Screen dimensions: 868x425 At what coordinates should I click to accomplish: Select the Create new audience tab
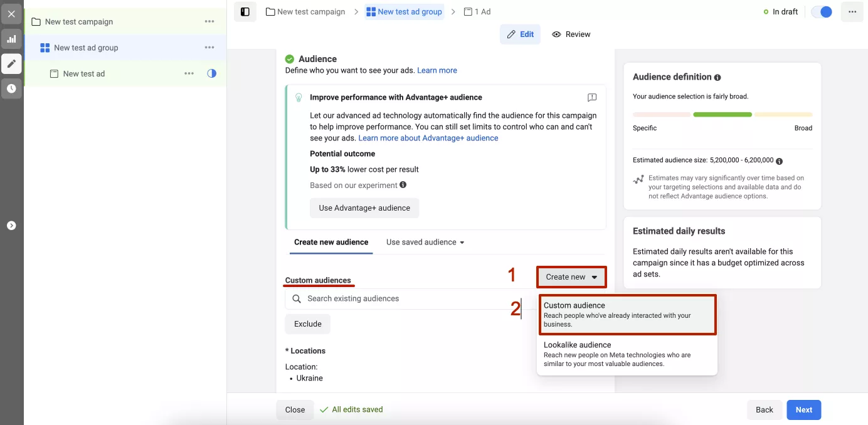coord(331,242)
